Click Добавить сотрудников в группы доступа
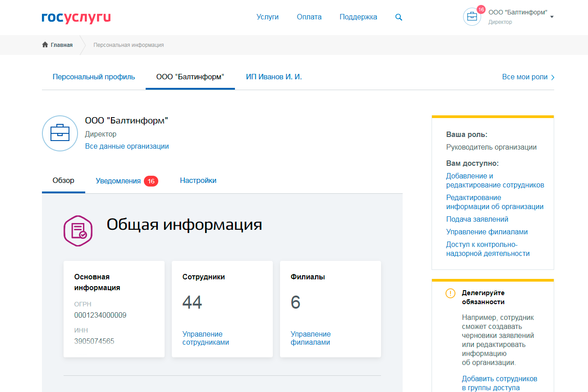Screen dimensions: 588x392 tap(499, 383)
